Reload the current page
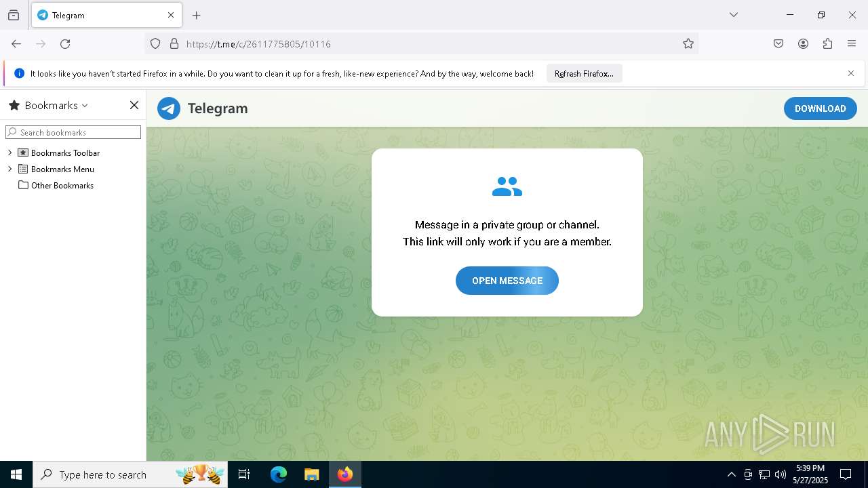This screenshot has height=488, width=868. pos(65,44)
